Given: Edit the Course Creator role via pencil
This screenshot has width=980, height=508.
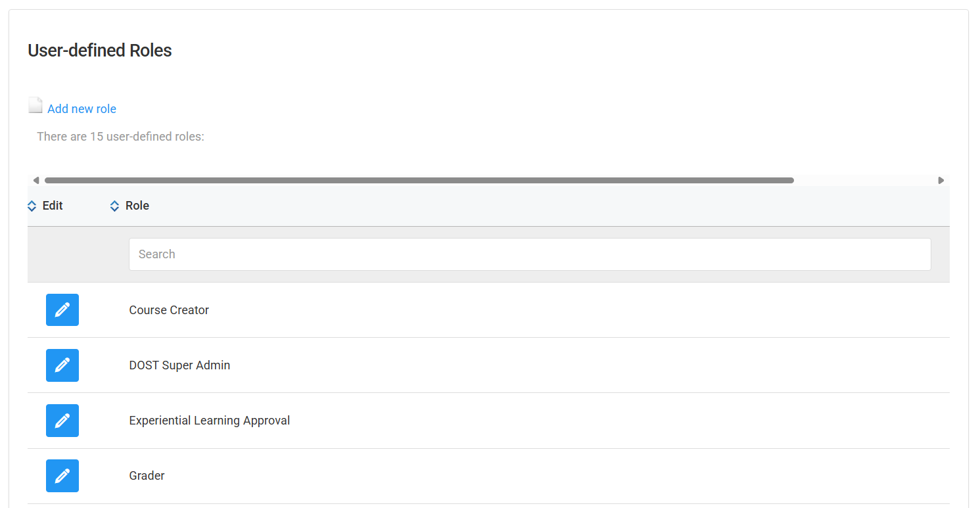Looking at the screenshot, I should coord(62,310).
